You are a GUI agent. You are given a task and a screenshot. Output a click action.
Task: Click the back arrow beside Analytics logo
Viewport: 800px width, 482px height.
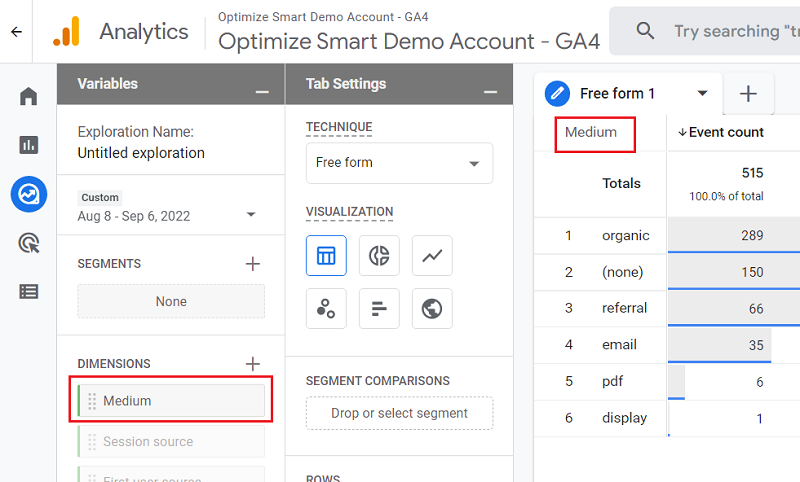tap(16, 32)
